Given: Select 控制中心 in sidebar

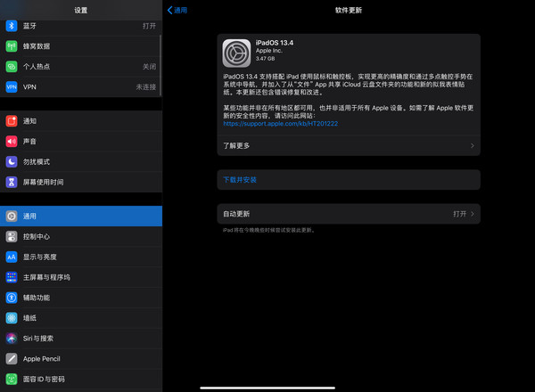Looking at the screenshot, I should point(81,237).
